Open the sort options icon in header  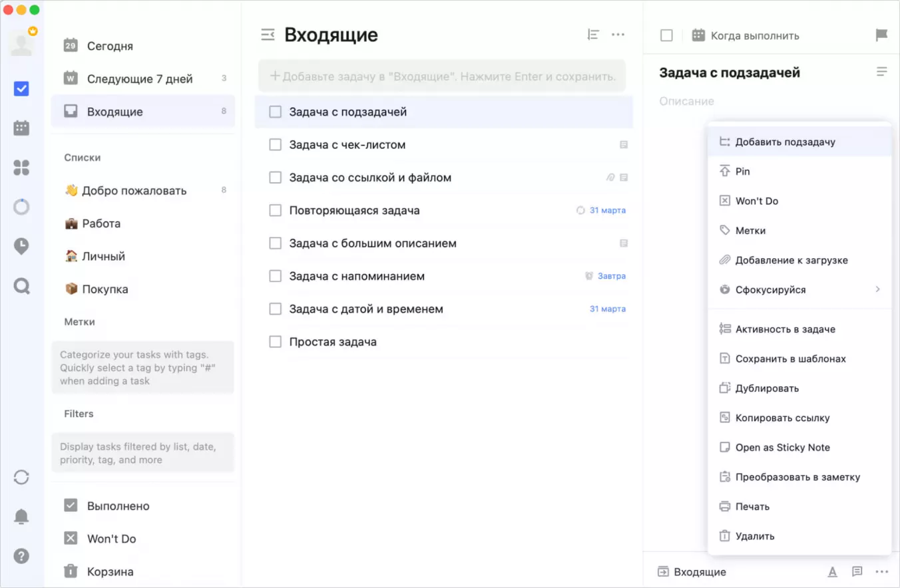(593, 35)
